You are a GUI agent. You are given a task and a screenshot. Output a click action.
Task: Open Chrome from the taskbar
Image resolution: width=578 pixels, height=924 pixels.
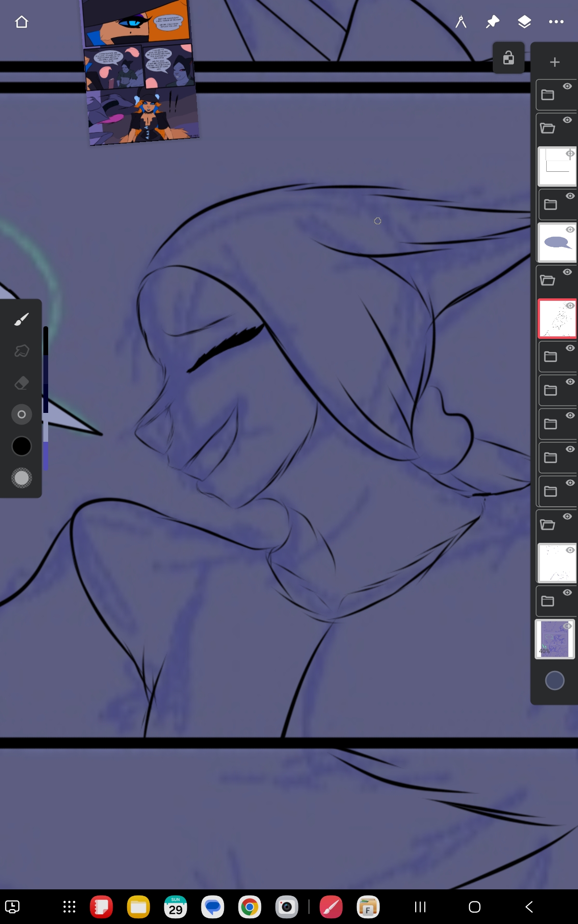click(x=250, y=907)
